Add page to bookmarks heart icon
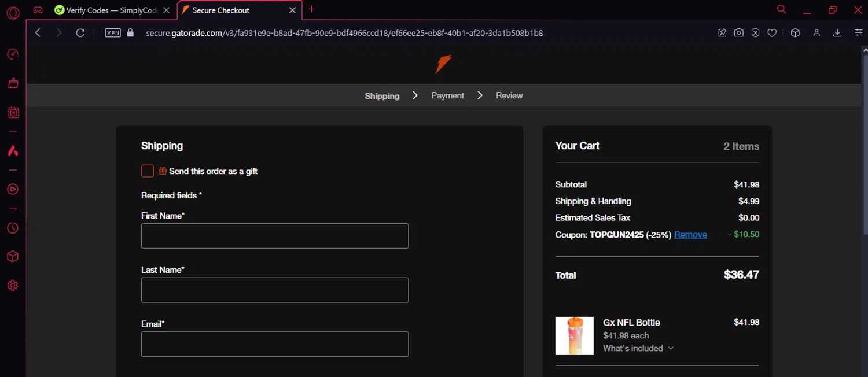The height and width of the screenshot is (377, 868). click(772, 33)
